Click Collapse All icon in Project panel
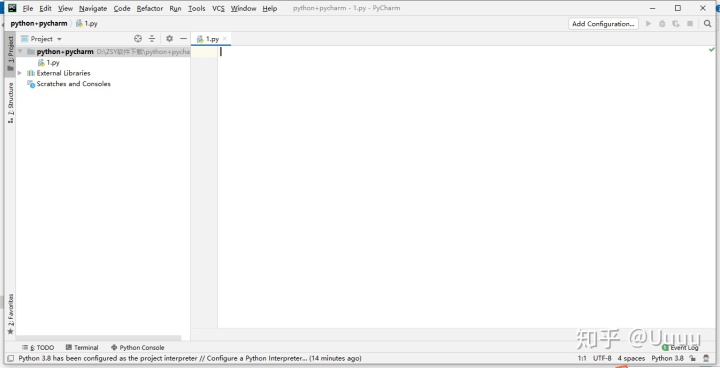 click(x=152, y=39)
